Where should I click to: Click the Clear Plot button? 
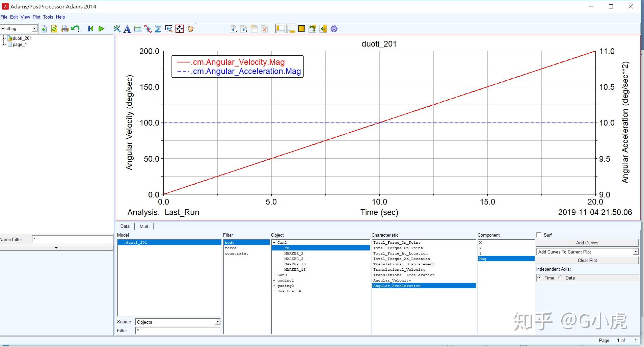coord(587,260)
